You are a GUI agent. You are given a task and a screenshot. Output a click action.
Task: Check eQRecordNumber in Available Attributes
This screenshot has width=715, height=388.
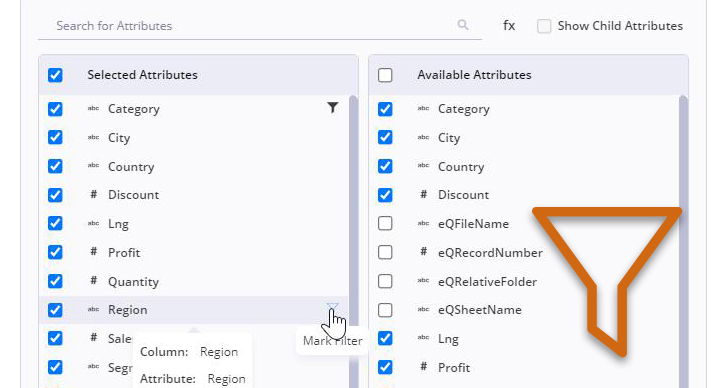coord(385,252)
